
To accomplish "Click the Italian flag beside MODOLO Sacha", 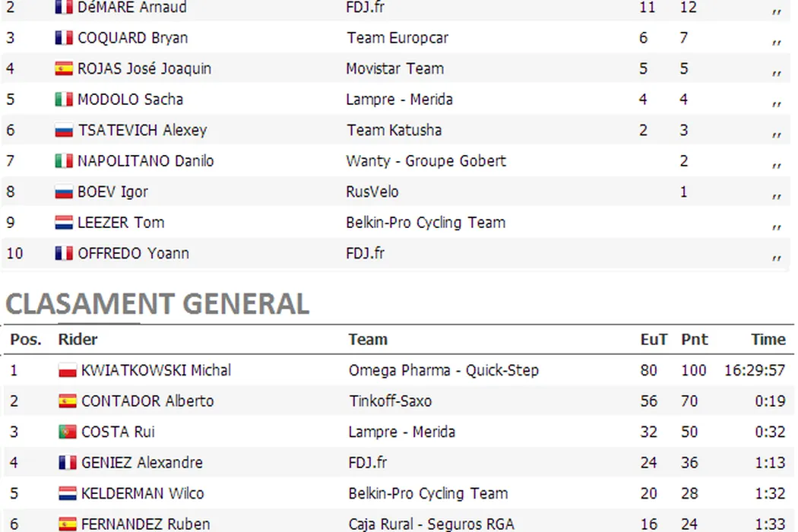I will 65,100.
